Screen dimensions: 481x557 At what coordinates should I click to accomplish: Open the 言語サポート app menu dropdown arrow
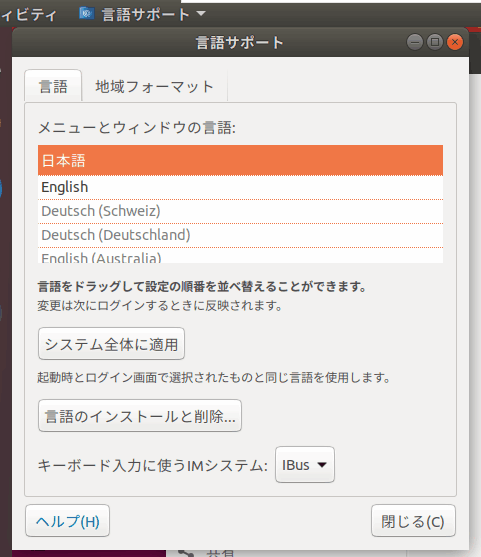point(201,13)
